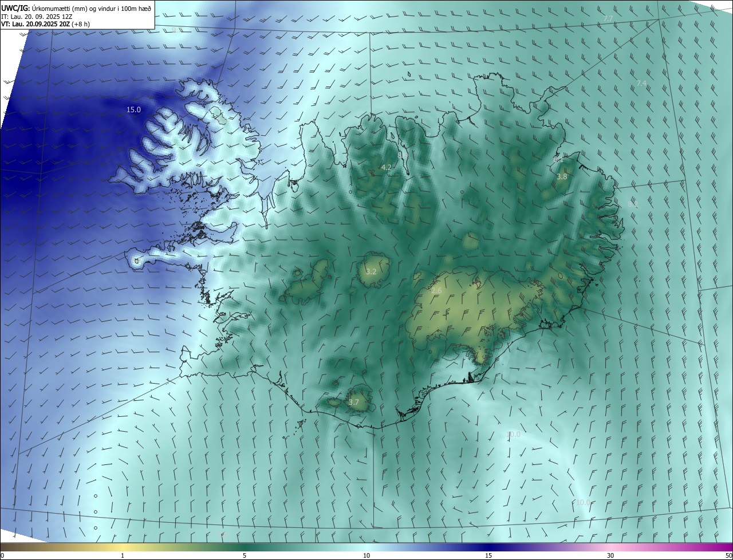Screen dimensions: 733x560
Task: Click the color scale tick labeled 10
Action: click(x=366, y=555)
